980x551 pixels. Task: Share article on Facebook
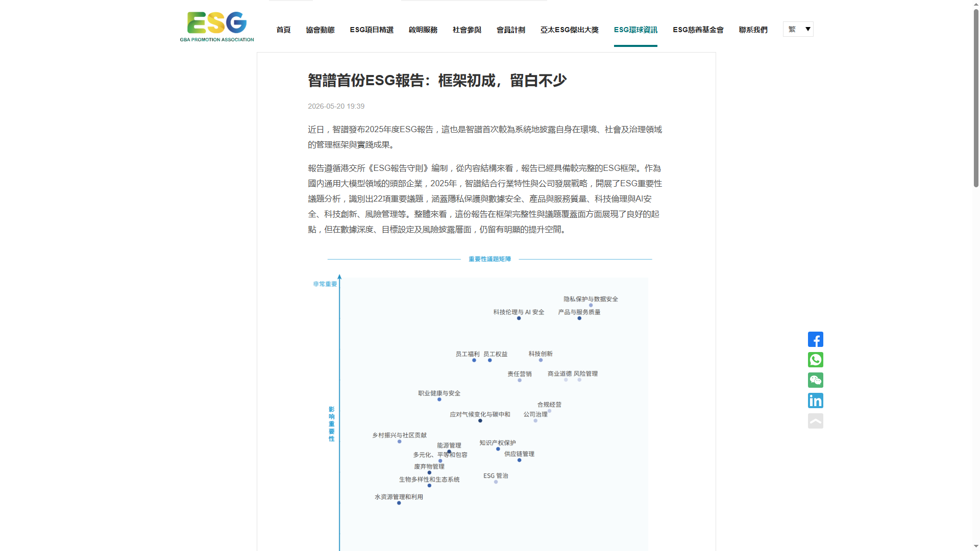point(815,339)
